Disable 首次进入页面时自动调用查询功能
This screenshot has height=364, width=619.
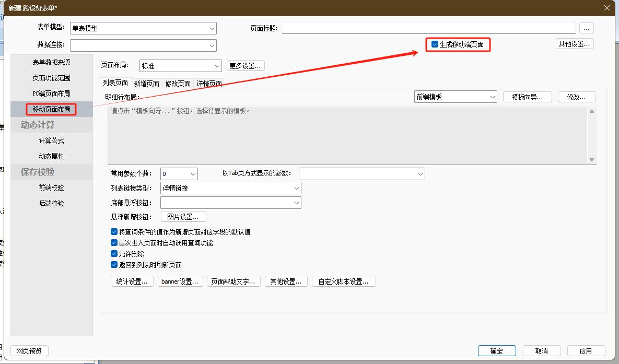(x=114, y=243)
